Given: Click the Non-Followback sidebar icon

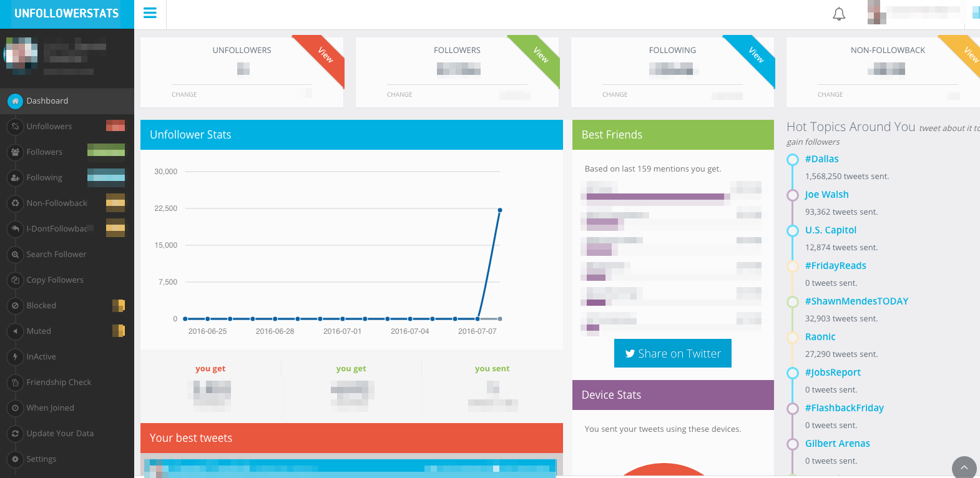Looking at the screenshot, I should (x=15, y=203).
